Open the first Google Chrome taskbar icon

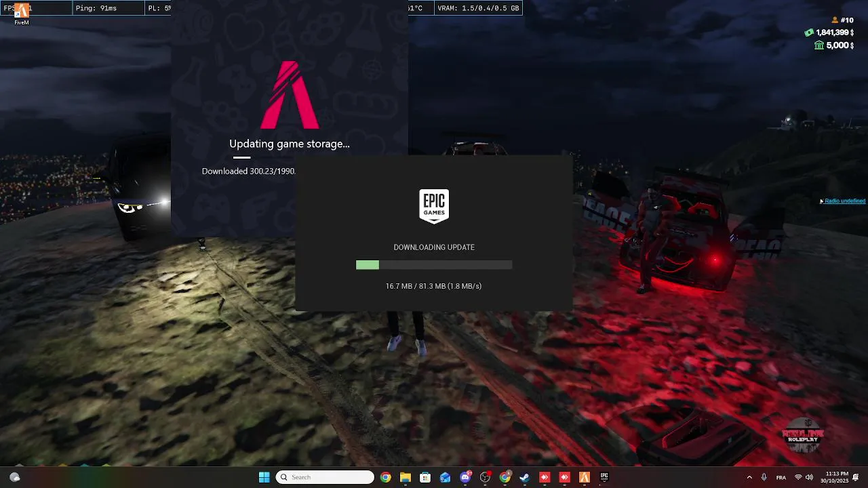pyautogui.click(x=386, y=477)
